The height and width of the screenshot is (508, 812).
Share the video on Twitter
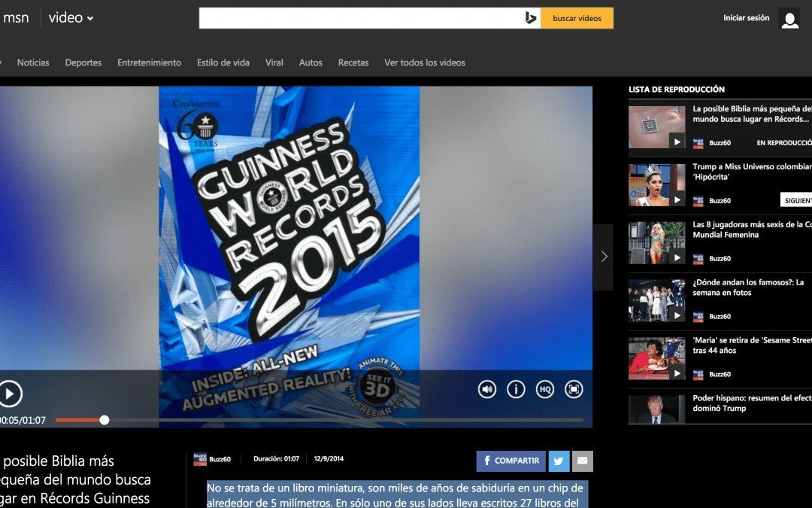pos(559,461)
